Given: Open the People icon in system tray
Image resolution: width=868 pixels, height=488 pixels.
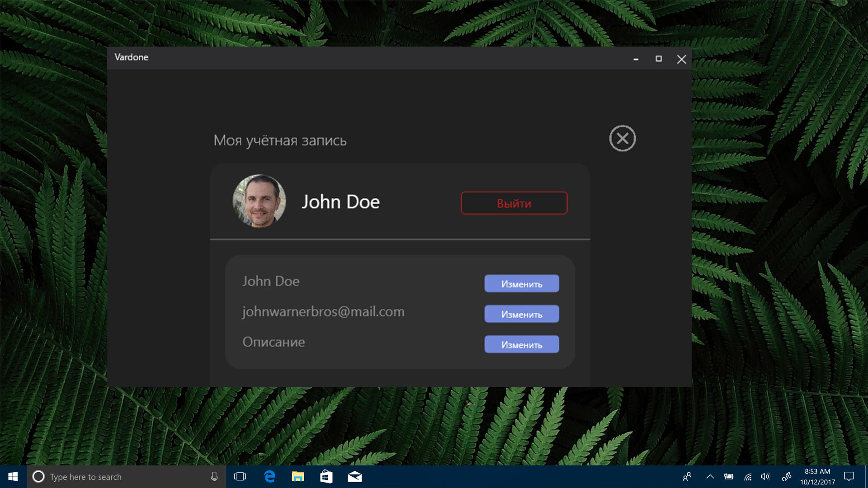Looking at the screenshot, I should [687, 477].
